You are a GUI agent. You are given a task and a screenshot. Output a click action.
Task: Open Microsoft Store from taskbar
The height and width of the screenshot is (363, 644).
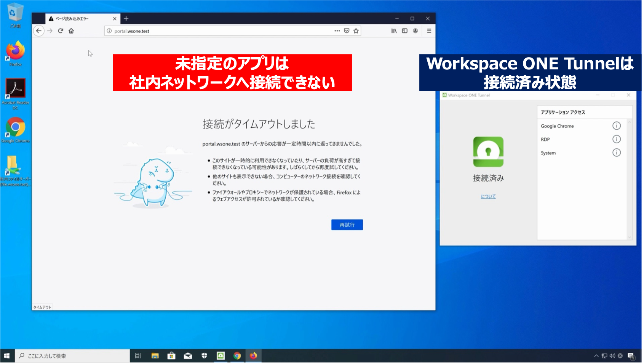pos(171,356)
